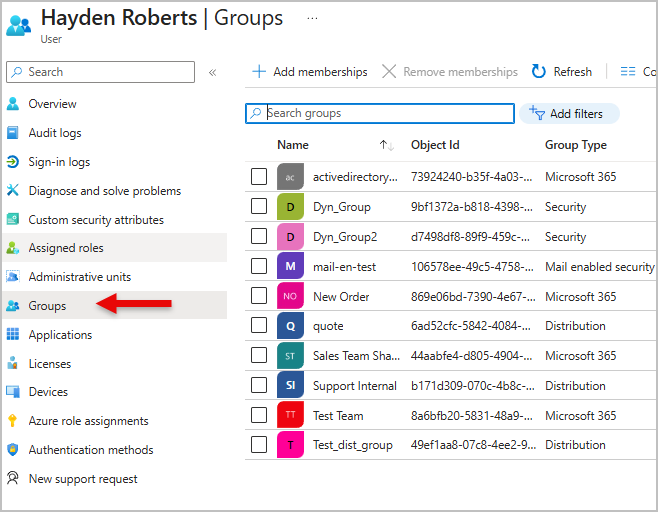Viewport: 658px width, 512px height.
Task: Click Object Id 73924240-b35f-4a03-...
Action: point(471,177)
